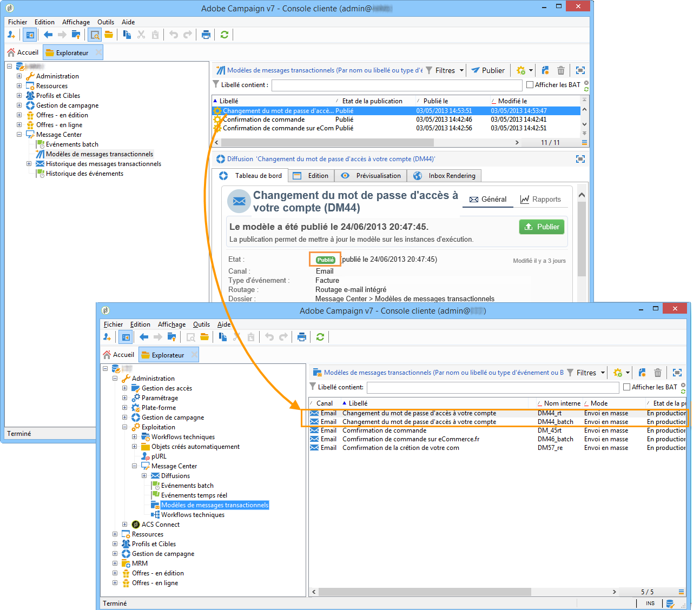The width and height of the screenshot is (700, 610).
Task: Click the trash icon in the front window list toolbar
Action: pos(658,373)
